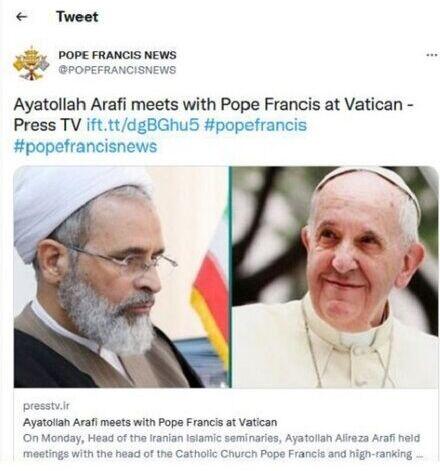Select the Press TV text in the tweet
The image size is (440, 471).
click(47, 125)
